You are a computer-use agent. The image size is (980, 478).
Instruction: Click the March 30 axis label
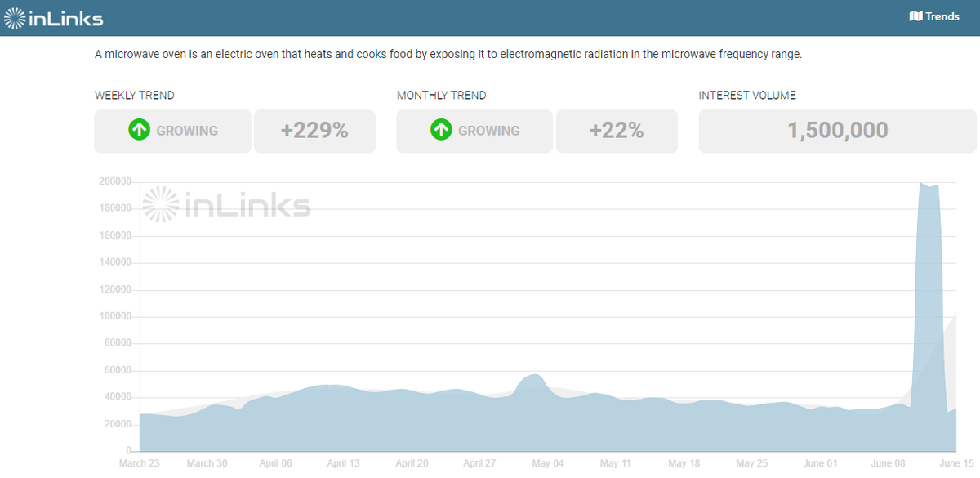(x=207, y=463)
